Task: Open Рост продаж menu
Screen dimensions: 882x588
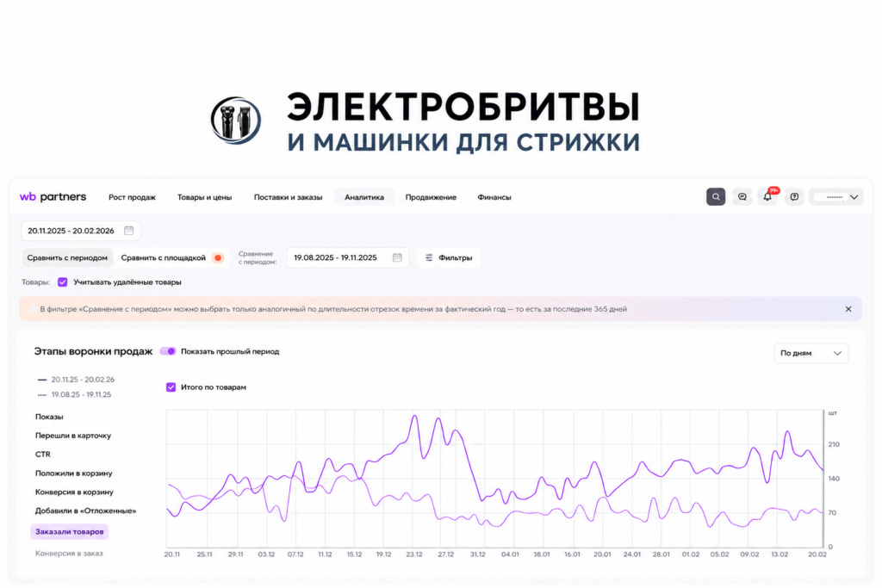Action: (x=132, y=197)
